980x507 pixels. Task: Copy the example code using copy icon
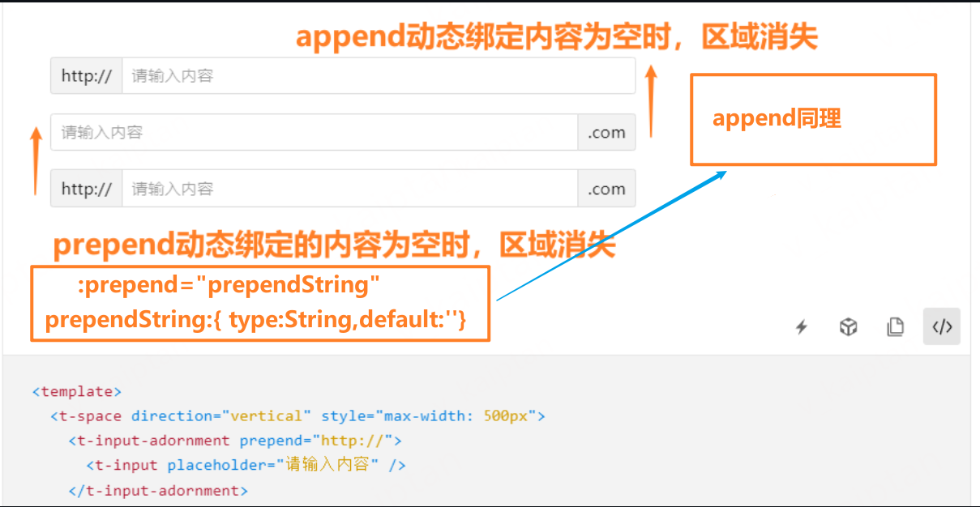click(x=895, y=326)
